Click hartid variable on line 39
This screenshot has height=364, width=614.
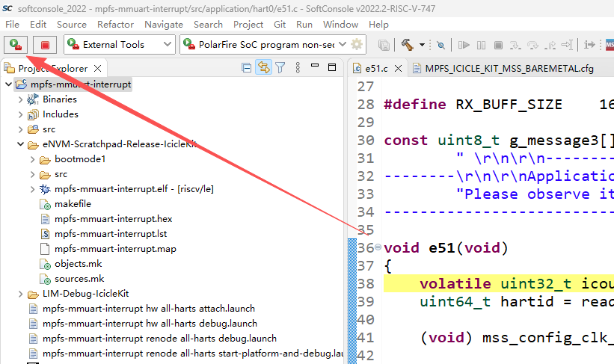(x=526, y=301)
